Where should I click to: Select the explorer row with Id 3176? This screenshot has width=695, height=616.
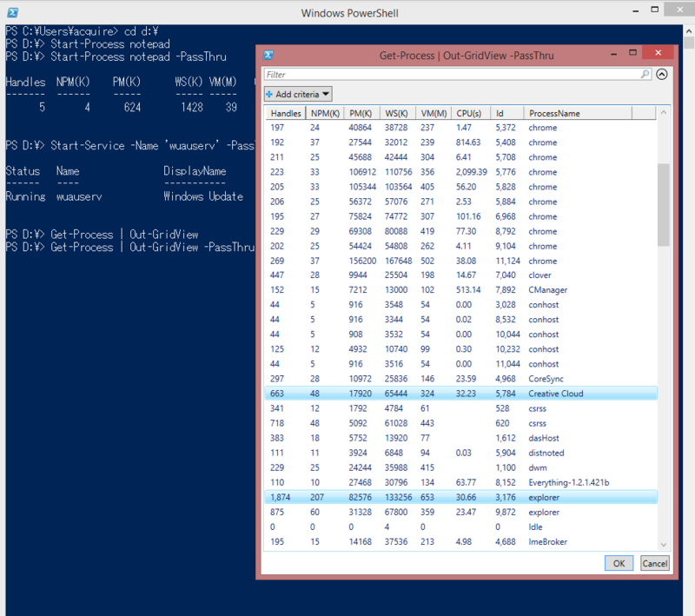(x=478, y=497)
